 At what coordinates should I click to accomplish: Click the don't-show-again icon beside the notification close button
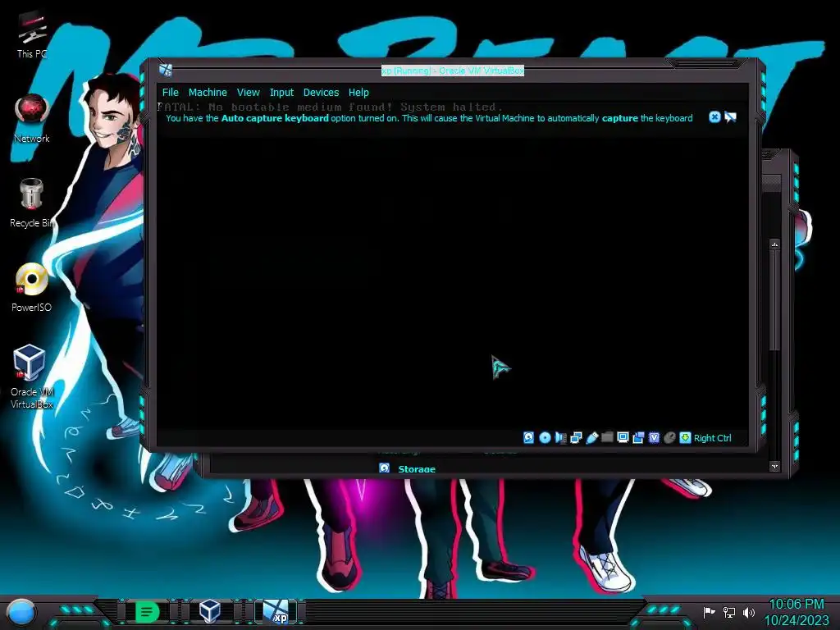tap(730, 116)
